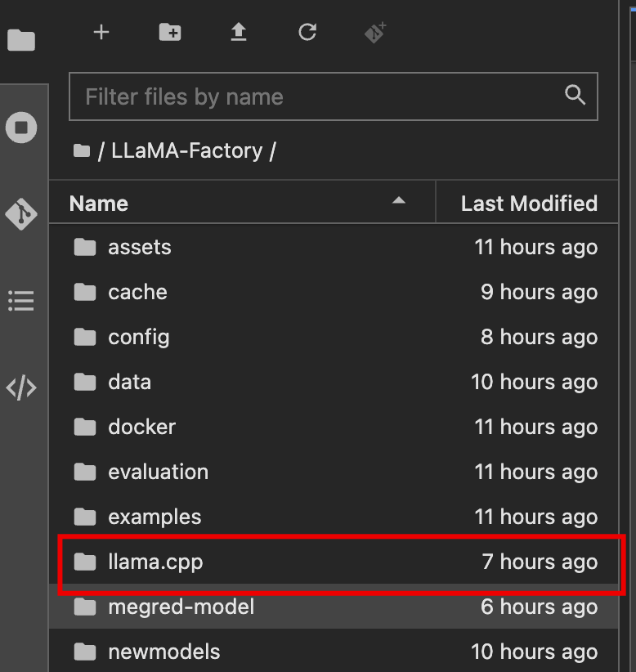636x672 pixels.
Task: Open the Table of Contents sidebar
Action: [x=21, y=301]
